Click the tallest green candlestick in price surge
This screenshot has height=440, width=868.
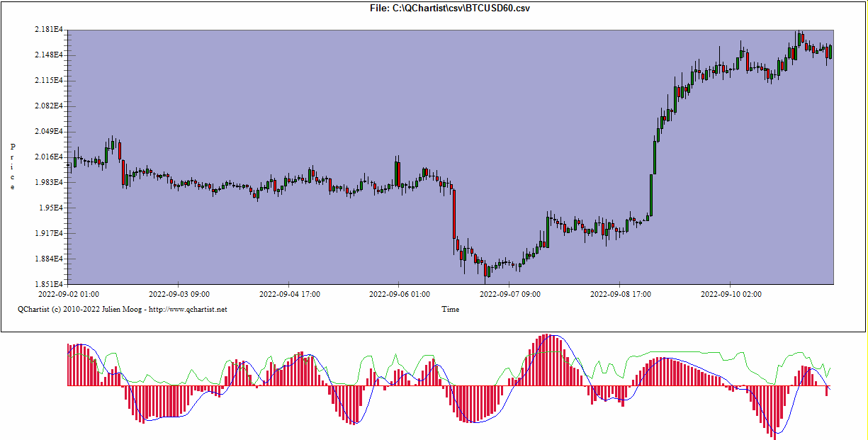[652, 195]
